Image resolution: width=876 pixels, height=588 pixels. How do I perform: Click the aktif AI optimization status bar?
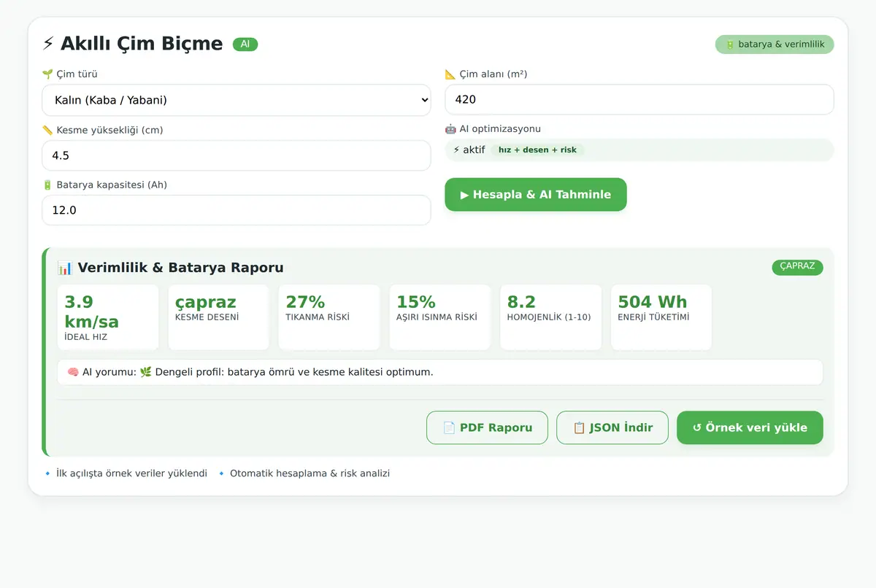pos(639,150)
